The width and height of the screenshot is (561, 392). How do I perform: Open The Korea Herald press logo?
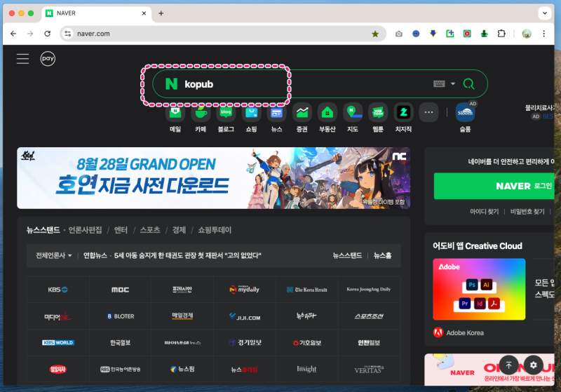point(307,290)
